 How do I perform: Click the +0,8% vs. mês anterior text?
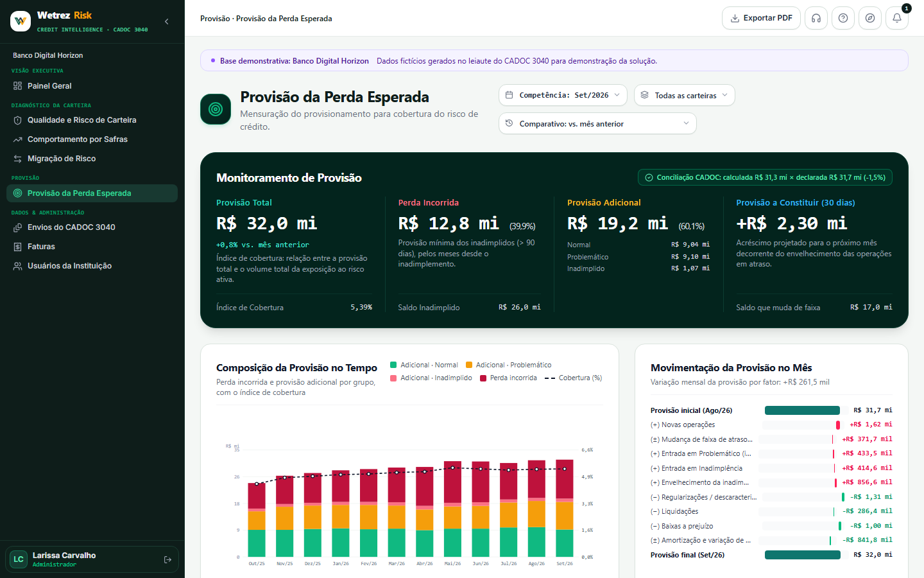tap(262, 245)
